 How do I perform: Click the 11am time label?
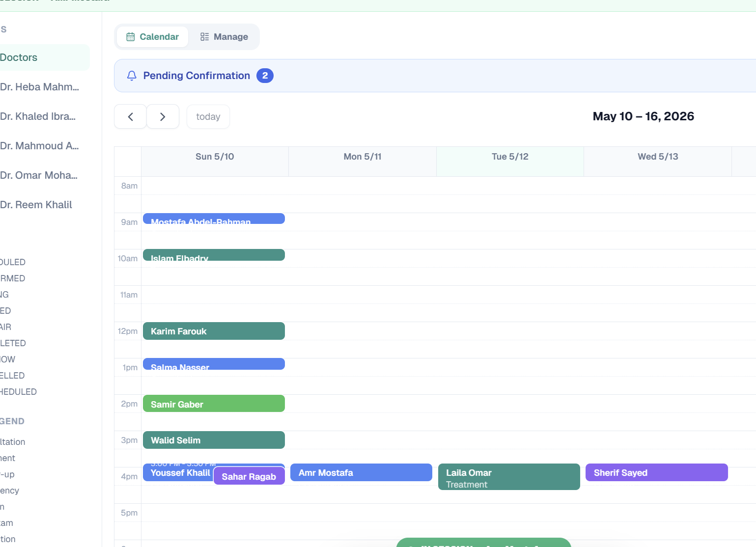[x=129, y=295]
